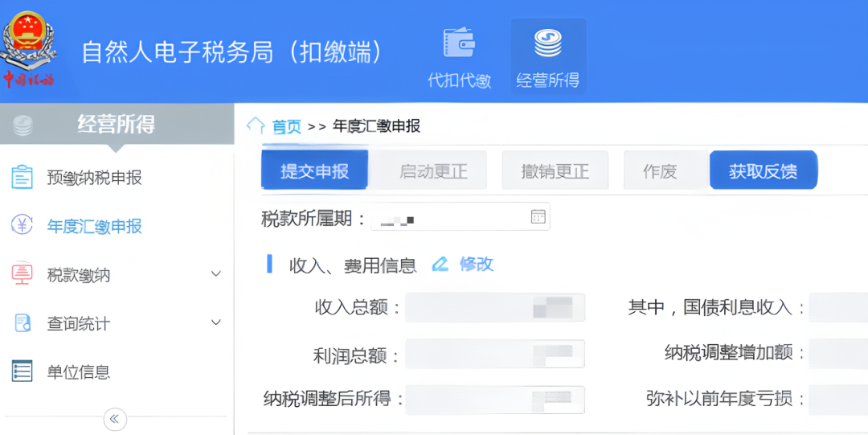Open 预缴纳税申报 in the sidebar
Viewport: 868px width, 435px height.
click(94, 178)
